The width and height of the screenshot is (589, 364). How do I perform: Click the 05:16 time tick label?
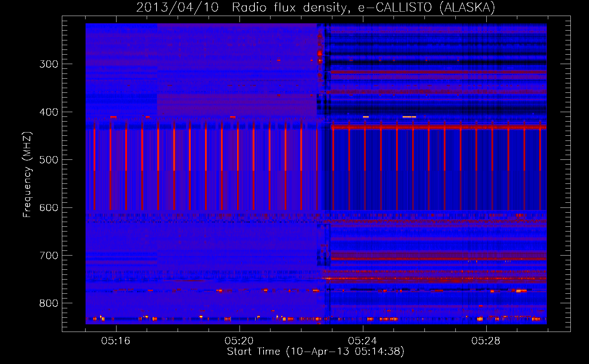tap(116, 341)
